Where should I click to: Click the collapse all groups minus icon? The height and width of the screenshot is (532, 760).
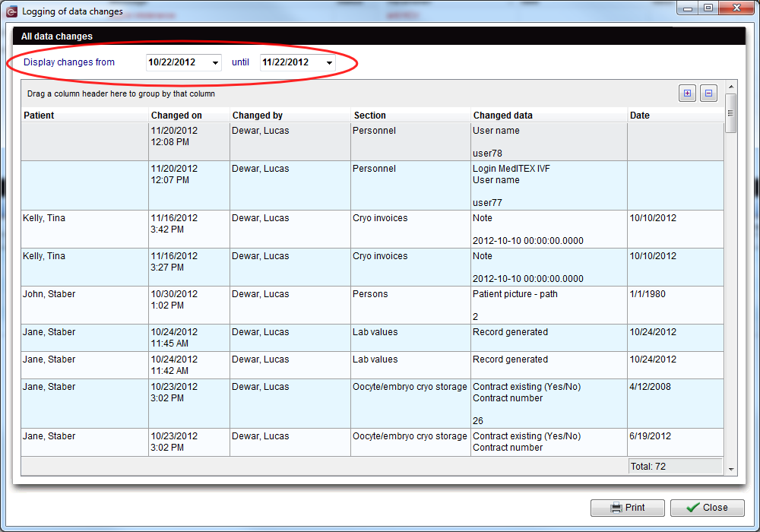point(708,93)
